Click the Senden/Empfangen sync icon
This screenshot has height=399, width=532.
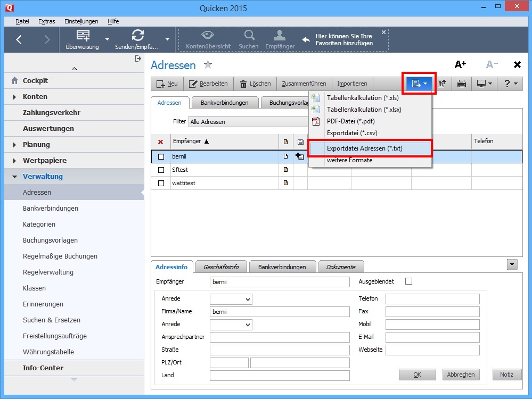point(138,36)
